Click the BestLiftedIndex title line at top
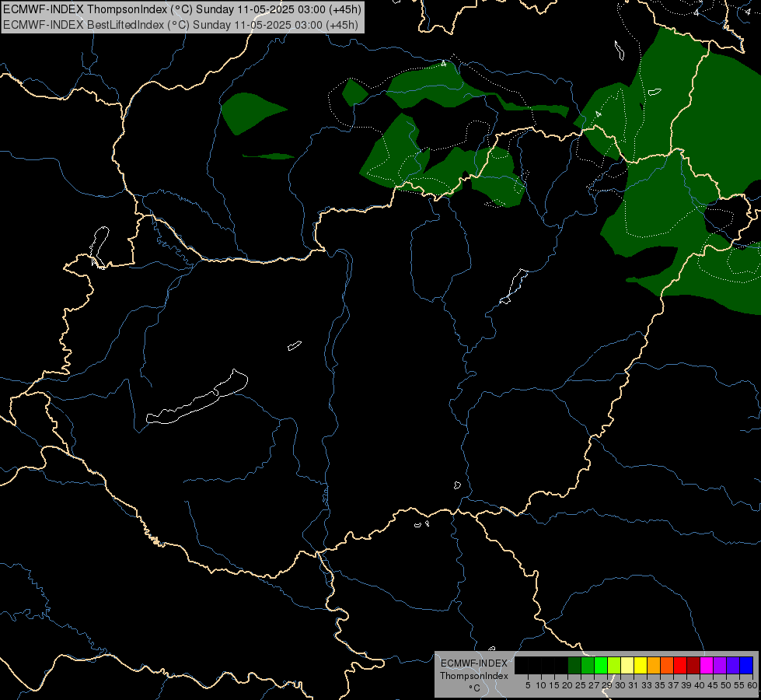 click(x=180, y=25)
